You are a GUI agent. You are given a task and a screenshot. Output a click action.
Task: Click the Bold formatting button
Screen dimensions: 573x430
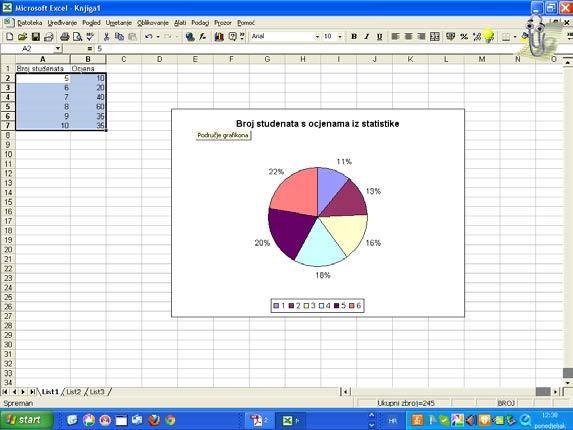pyautogui.click(x=354, y=37)
